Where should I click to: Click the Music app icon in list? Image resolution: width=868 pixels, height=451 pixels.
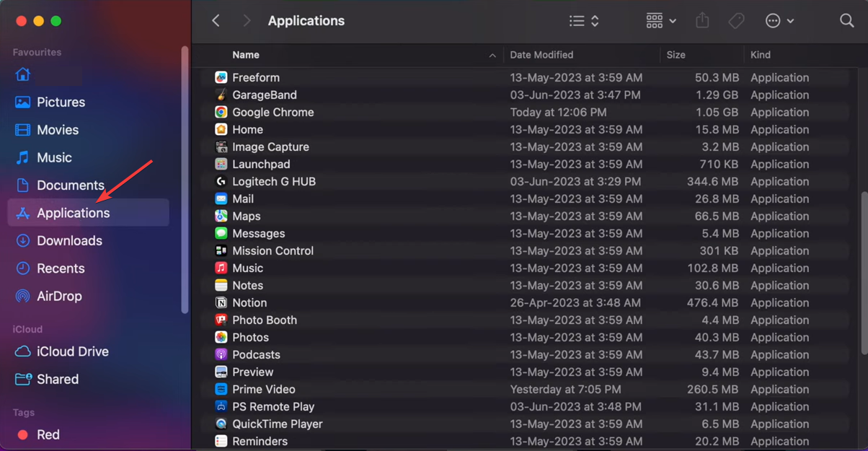pos(221,268)
